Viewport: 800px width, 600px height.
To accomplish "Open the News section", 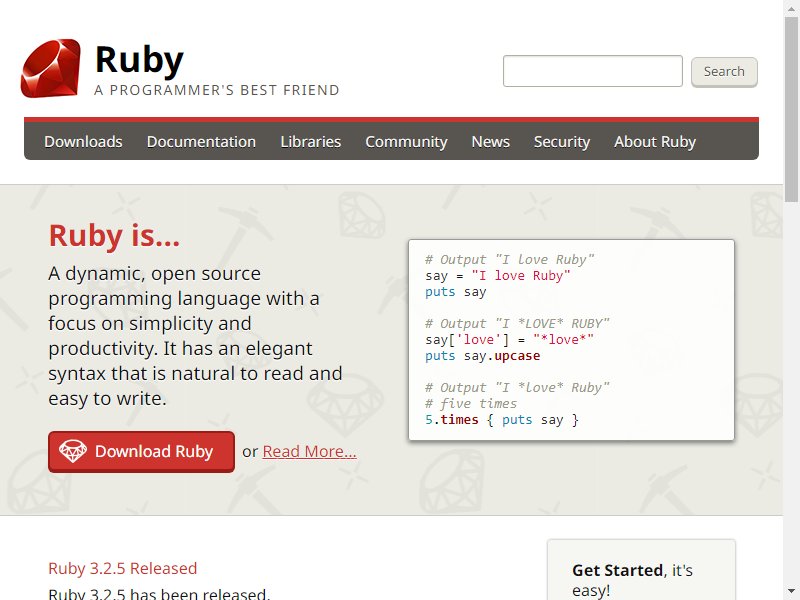I will tap(490, 141).
